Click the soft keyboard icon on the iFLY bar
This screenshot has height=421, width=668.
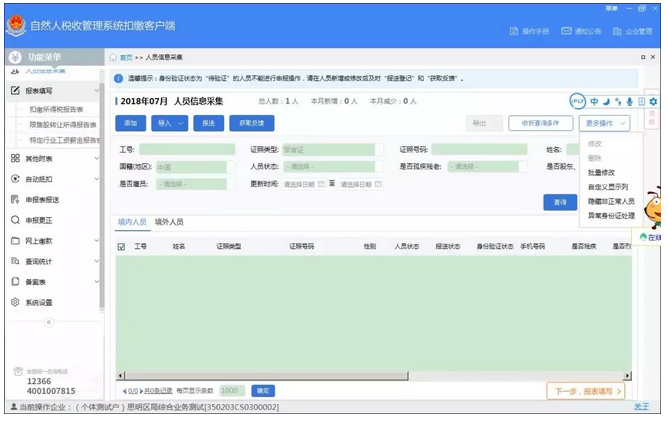pos(642,101)
